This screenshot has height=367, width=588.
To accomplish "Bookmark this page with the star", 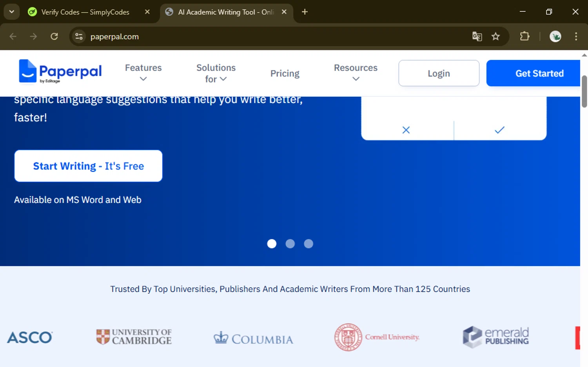I will (x=495, y=36).
